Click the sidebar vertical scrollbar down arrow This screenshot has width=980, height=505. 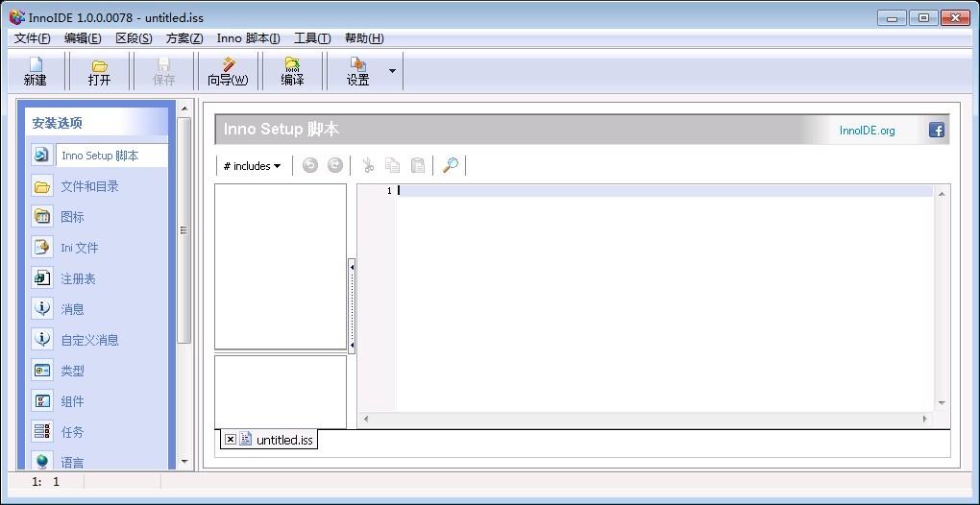point(184,462)
